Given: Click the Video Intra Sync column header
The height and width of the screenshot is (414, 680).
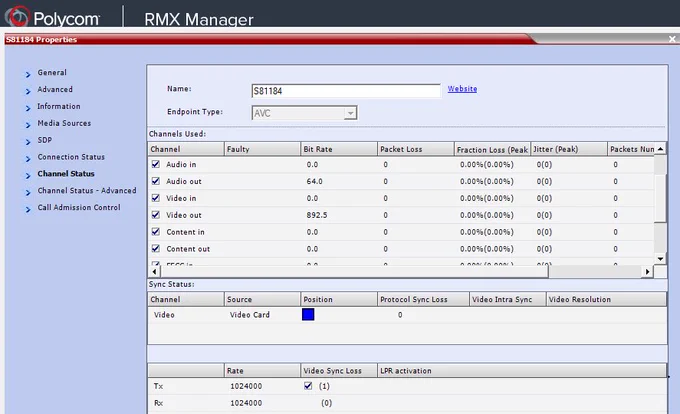Looking at the screenshot, I should (x=507, y=299).
